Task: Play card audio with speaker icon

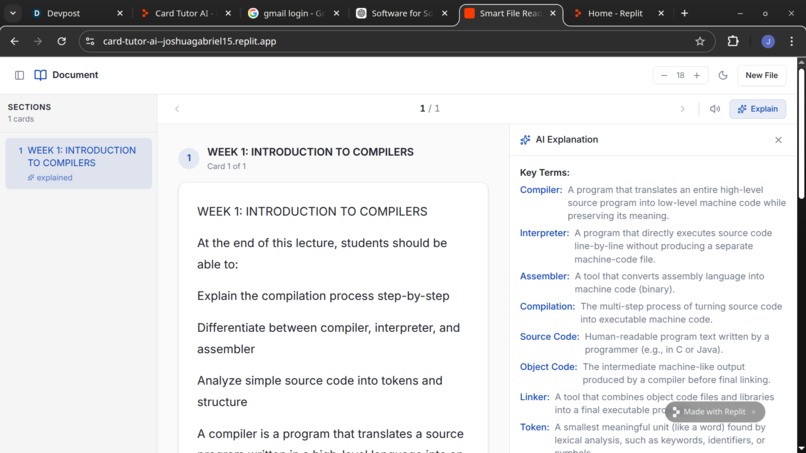Action: click(x=715, y=108)
